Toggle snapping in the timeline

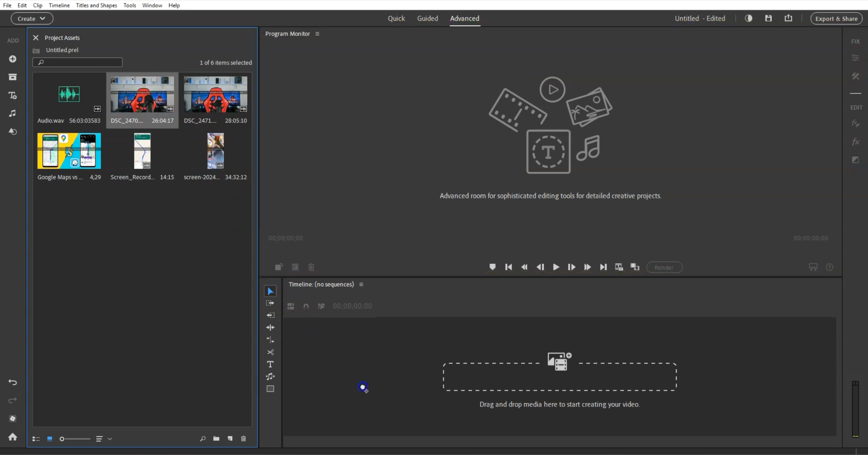(306, 306)
